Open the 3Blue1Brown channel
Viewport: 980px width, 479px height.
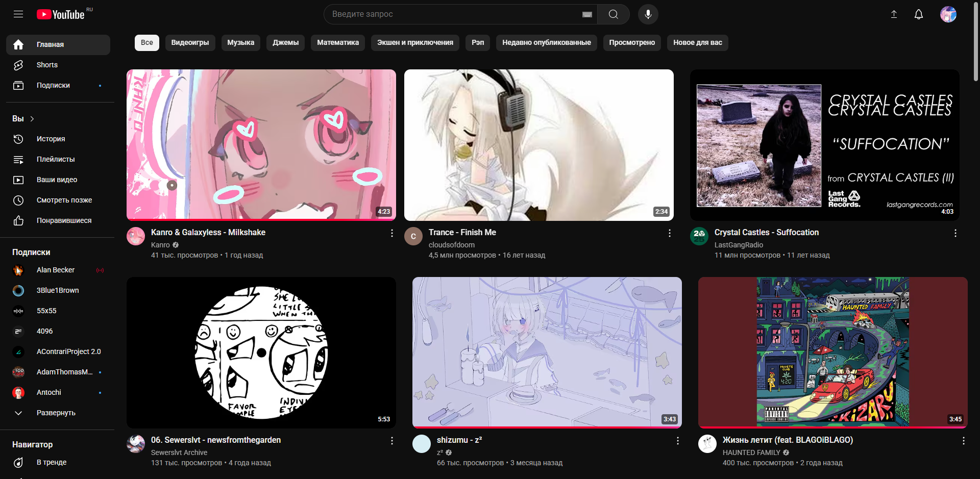tap(58, 290)
